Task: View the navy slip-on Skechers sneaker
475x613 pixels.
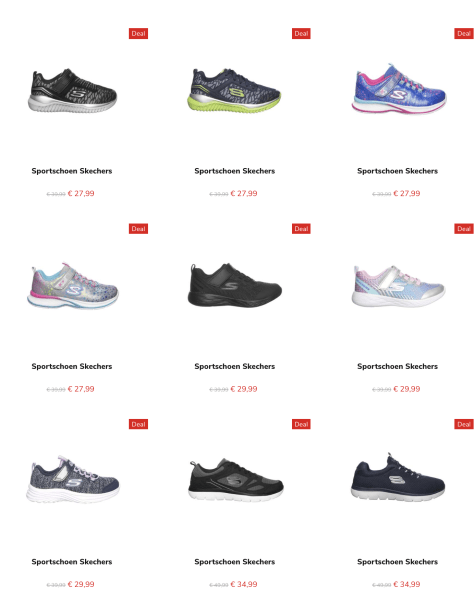Action: 398,478
